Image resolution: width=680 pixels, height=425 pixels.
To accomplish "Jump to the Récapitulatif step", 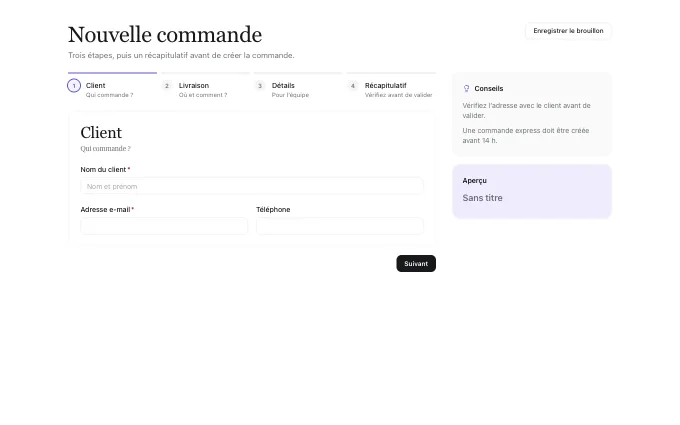I will [392, 86].
